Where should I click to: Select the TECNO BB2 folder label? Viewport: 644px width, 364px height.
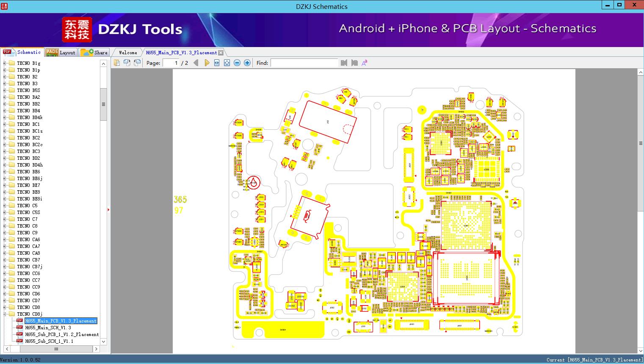click(28, 104)
